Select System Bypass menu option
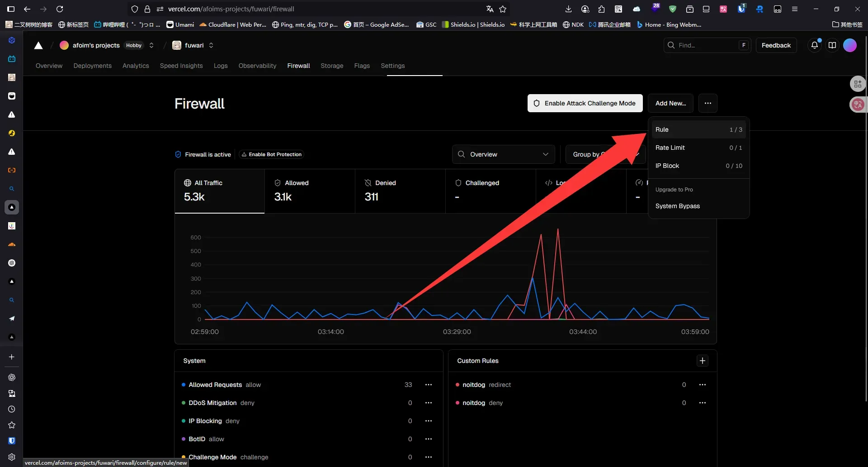The width and height of the screenshot is (868, 467). (x=677, y=206)
